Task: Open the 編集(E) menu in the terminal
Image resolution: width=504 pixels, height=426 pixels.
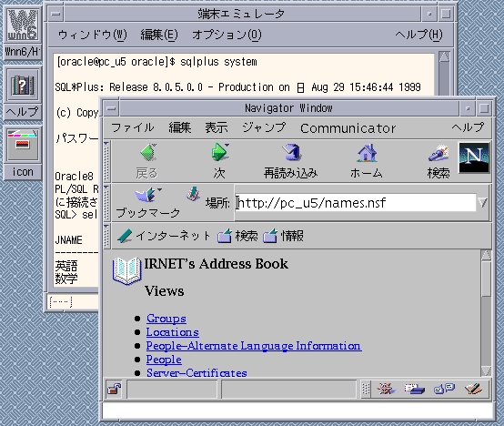Action: (159, 35)
